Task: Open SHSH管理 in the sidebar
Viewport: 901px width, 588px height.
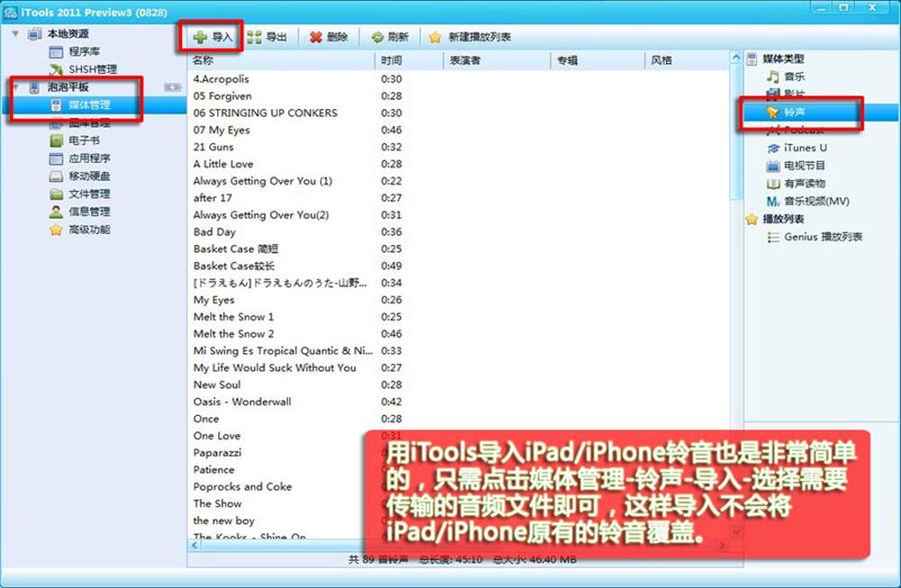Action: pyautogui.click(x=83, y=69)
